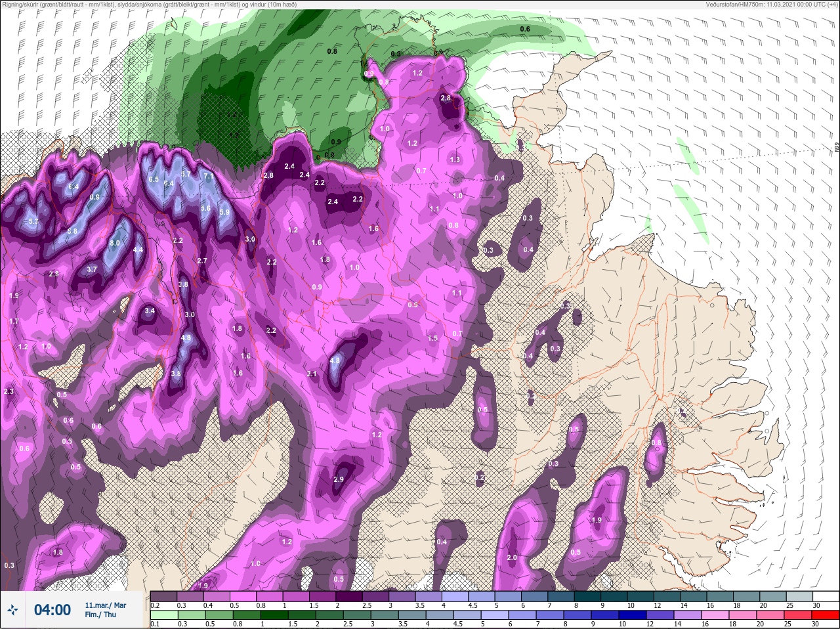
Task: Click the 1.5 precipitation value on the map
Action: (432, 338)
